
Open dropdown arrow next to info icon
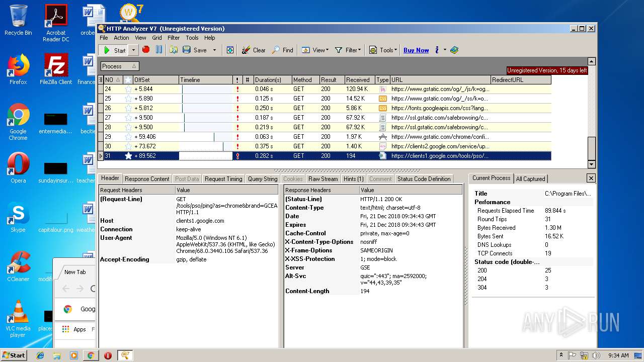tap(445, 50)
